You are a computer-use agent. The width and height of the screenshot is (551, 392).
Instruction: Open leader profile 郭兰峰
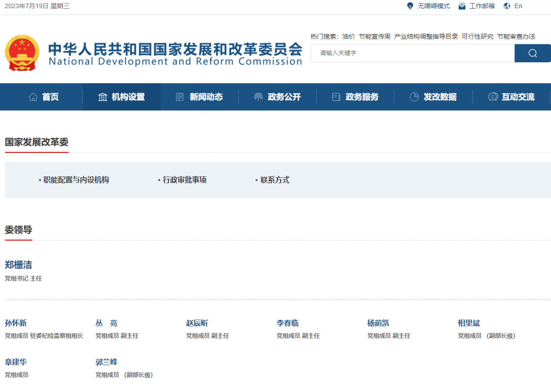tap(107, 362)
